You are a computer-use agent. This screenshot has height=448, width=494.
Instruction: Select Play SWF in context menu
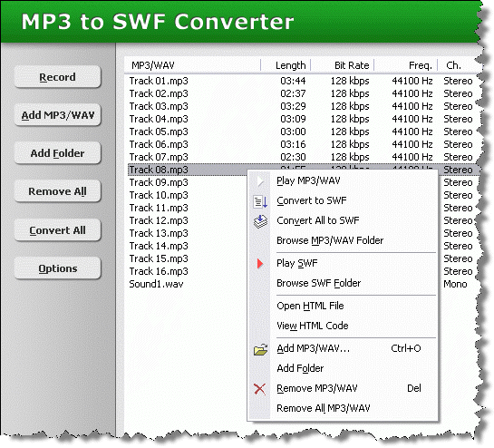coord(343,263)
